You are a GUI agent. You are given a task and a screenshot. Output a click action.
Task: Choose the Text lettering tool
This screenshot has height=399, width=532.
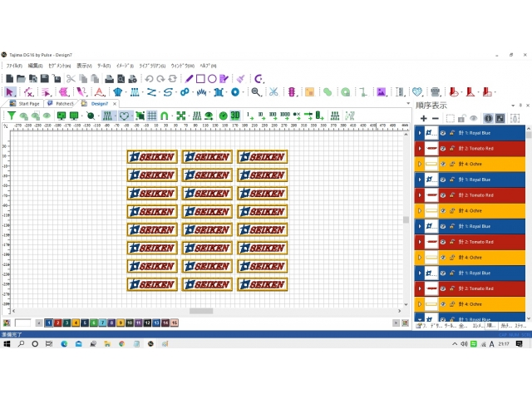[99, 92]
